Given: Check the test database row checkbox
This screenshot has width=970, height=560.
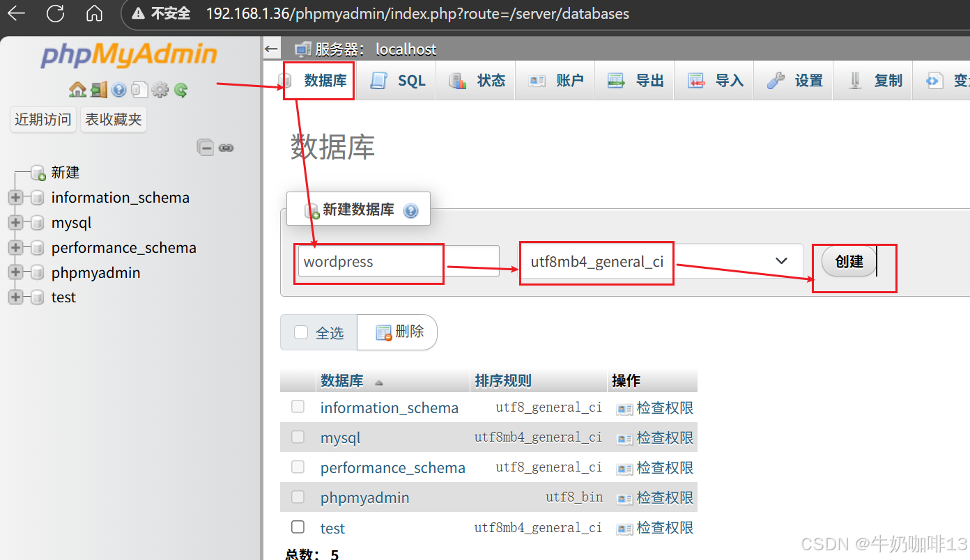Looking at the screenshot, I should [298, 527].
